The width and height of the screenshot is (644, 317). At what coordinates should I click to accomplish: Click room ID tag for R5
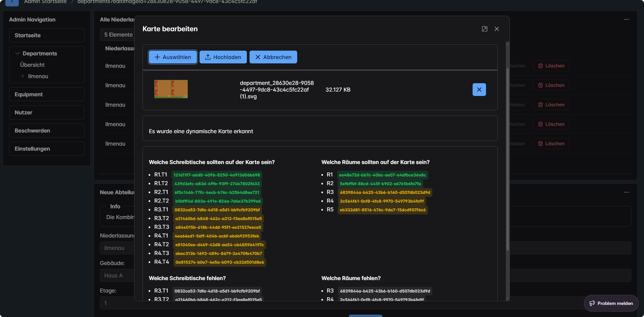[x=383, y=210]
